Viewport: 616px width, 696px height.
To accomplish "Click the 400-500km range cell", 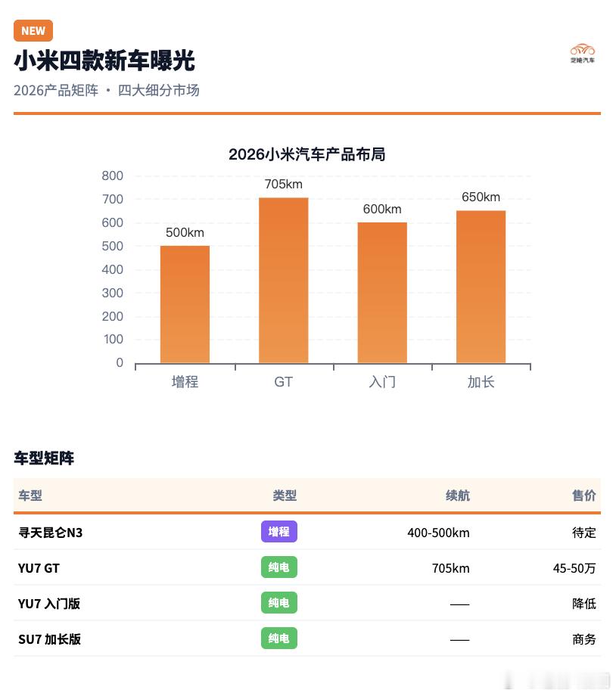I will coord(438,533).
